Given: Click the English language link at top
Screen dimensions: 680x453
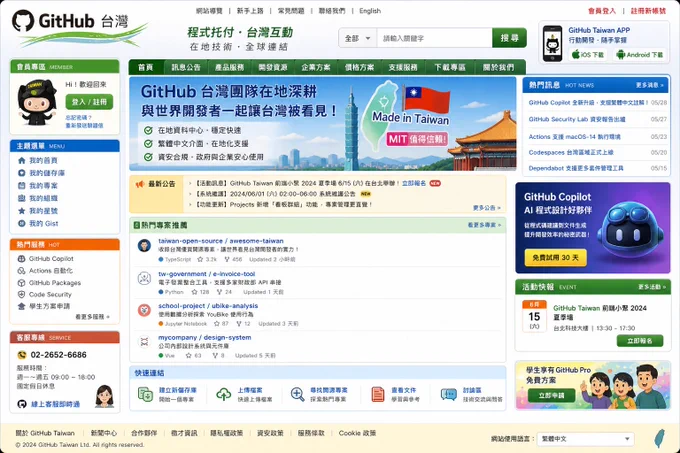Looking at the screenshot, I should click(370, 11).
